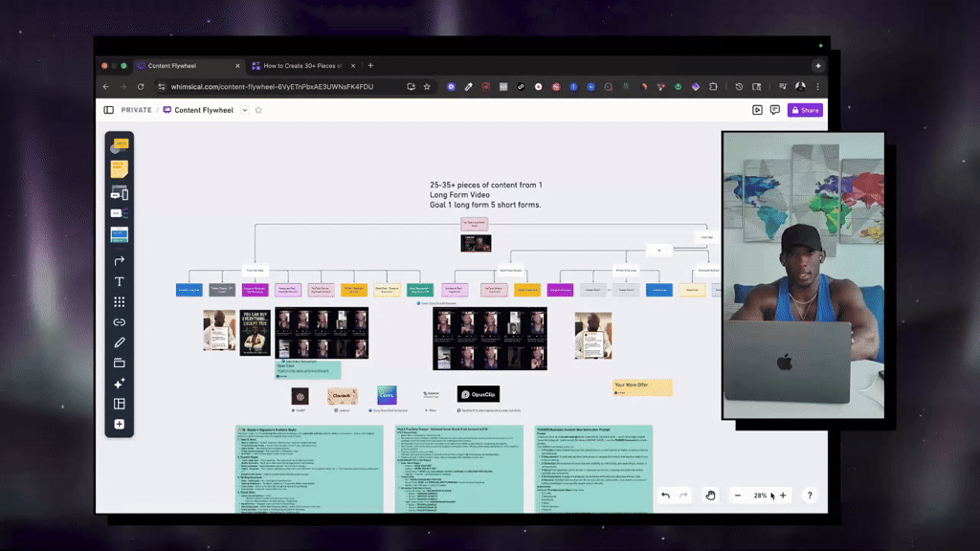The width and height of the screenshot is (980, 551).
Task: Click the add more plus tool
Action: [x=120, y=424]
